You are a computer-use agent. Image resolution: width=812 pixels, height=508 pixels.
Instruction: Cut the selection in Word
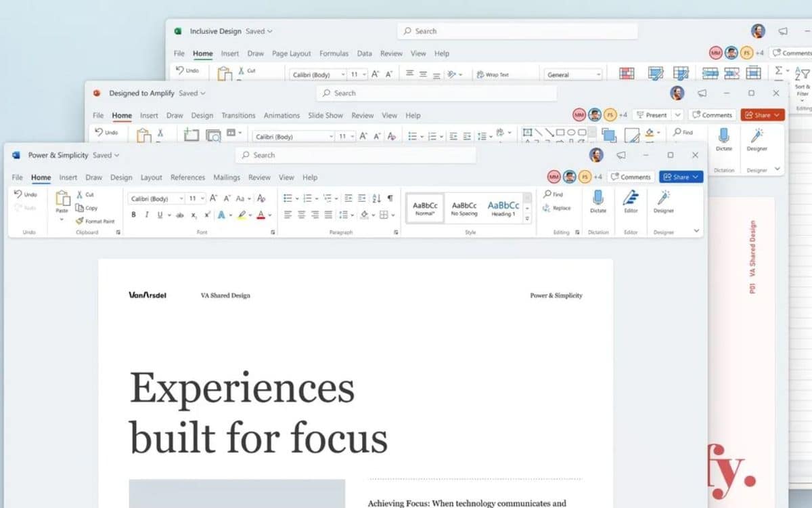[x=85, y=194]
